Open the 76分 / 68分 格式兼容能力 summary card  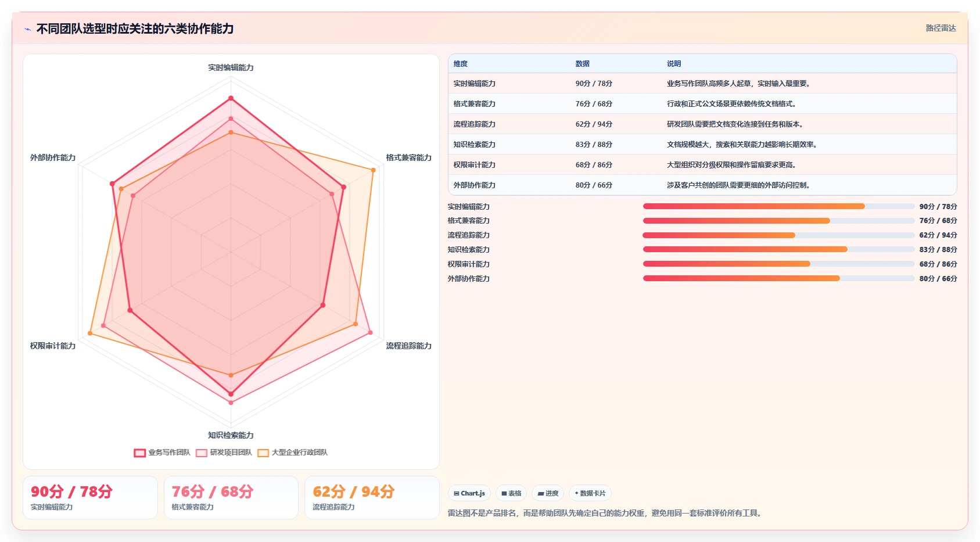231,498
